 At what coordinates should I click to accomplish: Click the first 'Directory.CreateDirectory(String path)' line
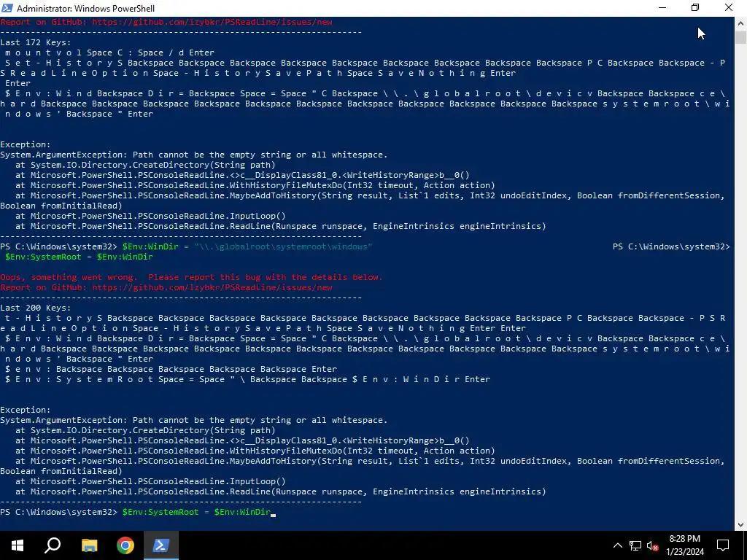point(145,165)
